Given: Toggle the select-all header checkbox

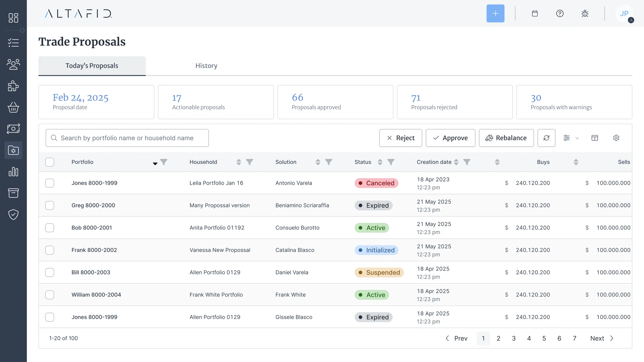Looking at the screenshot, I should pyautogui.click(x=50, y=162).
